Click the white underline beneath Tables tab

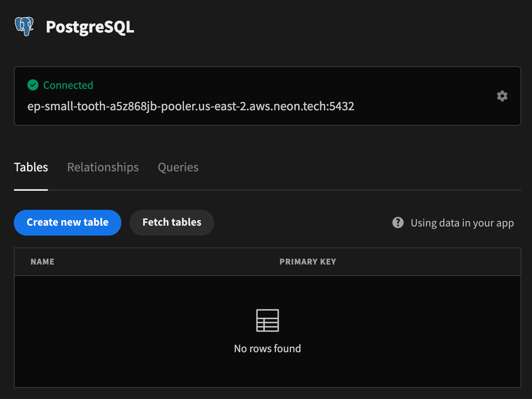(31, 190)
